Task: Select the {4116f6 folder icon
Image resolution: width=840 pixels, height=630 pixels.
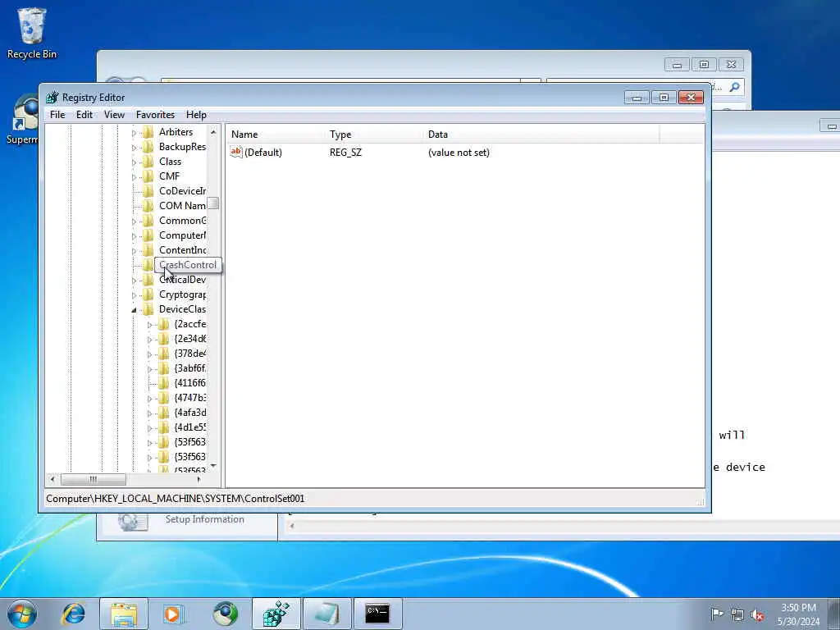Action: (x=164, y=383)
